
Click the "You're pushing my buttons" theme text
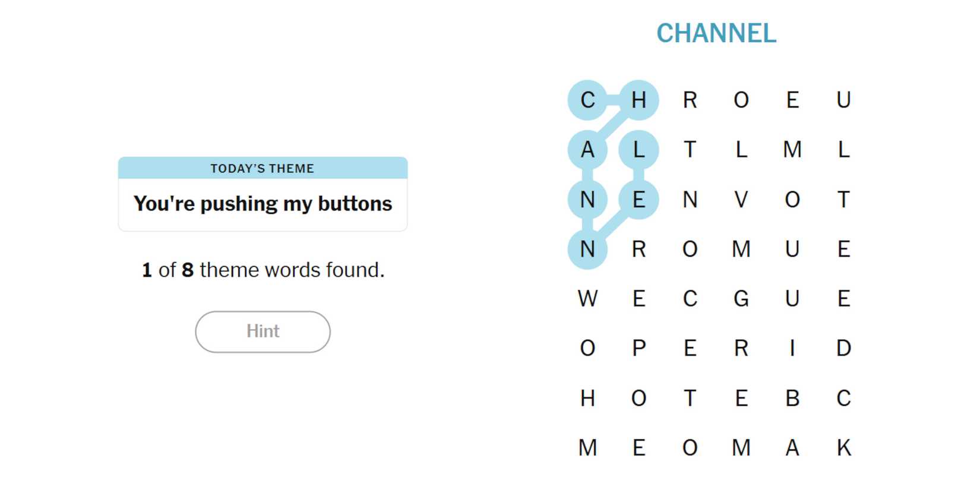point(263,204)
